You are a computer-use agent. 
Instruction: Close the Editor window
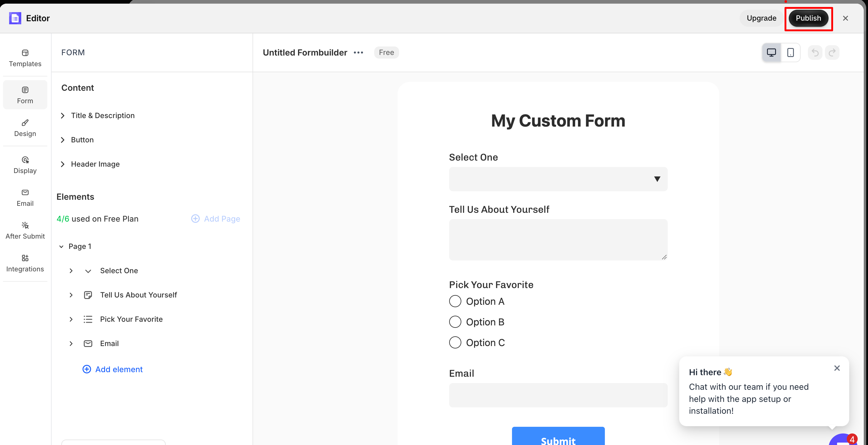(x=846, y=18)
